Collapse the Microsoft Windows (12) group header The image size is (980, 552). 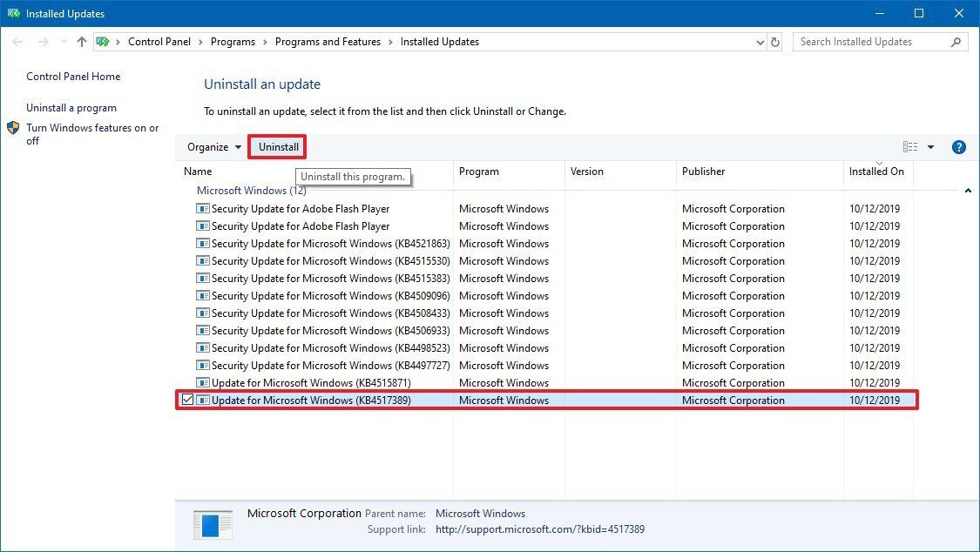(251, 191)
